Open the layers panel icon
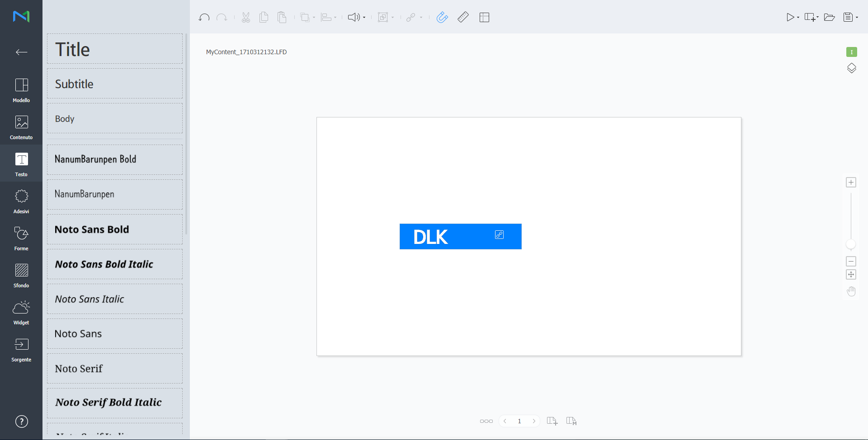The image size is (868, 440). click(x=851, y=68)
